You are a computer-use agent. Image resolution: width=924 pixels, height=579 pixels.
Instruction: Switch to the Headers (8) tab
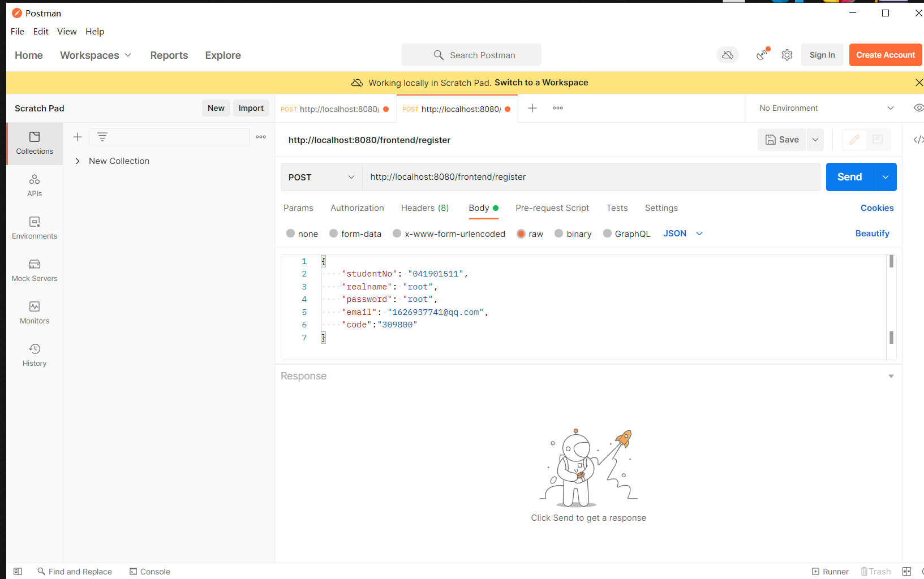point(425,208)
